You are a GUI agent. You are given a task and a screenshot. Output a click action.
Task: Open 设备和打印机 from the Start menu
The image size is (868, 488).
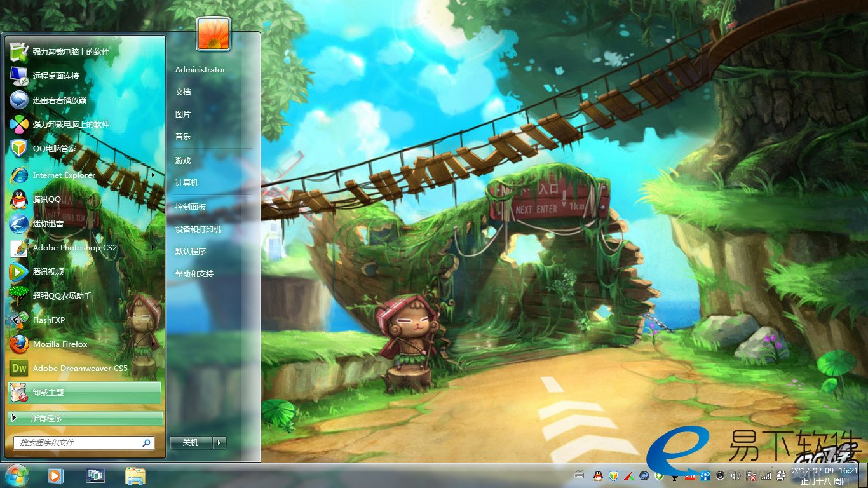tap(198, 229)
